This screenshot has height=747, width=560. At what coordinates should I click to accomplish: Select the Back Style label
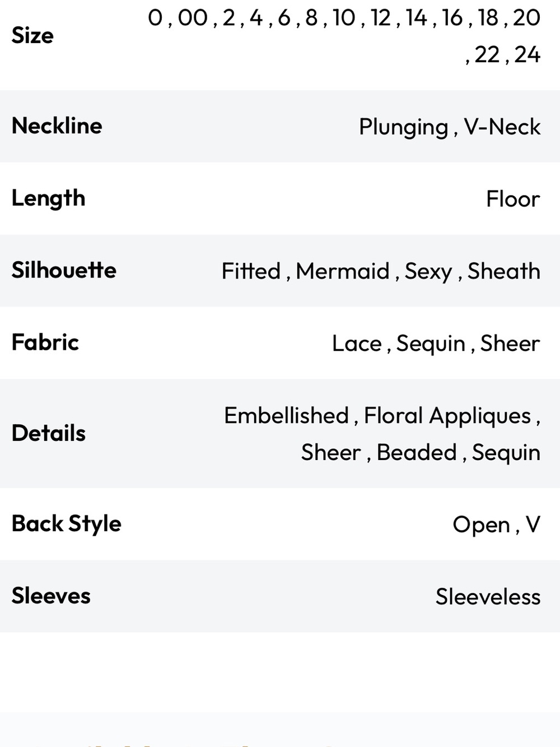[67, 525]
